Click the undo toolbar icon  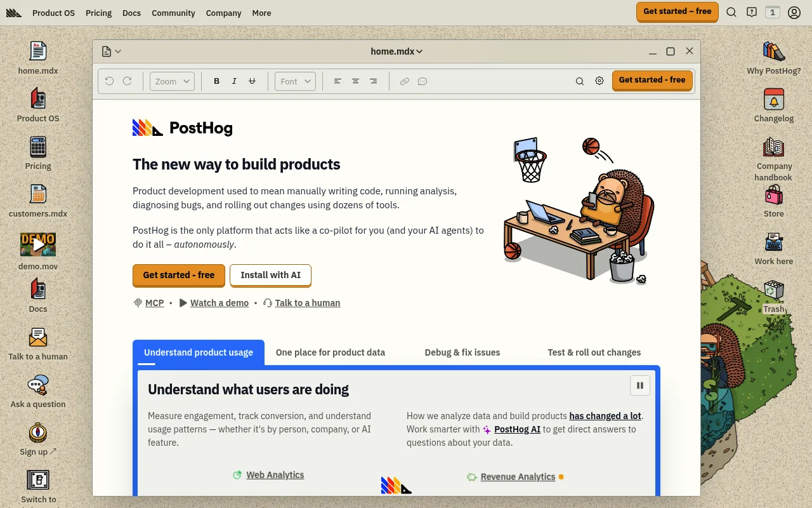(x=109, y=81)
